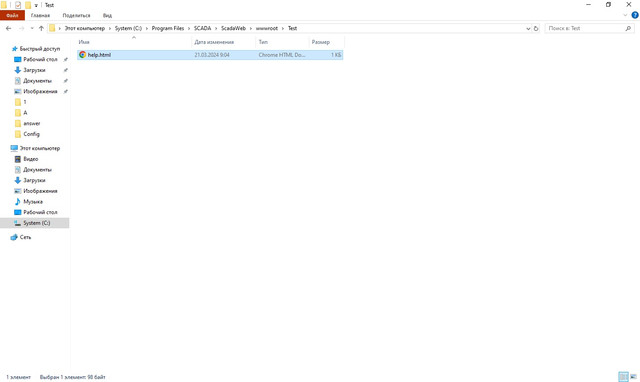
Task: Open the Файл ribbon tab
Action: click(x=12, y=16)
